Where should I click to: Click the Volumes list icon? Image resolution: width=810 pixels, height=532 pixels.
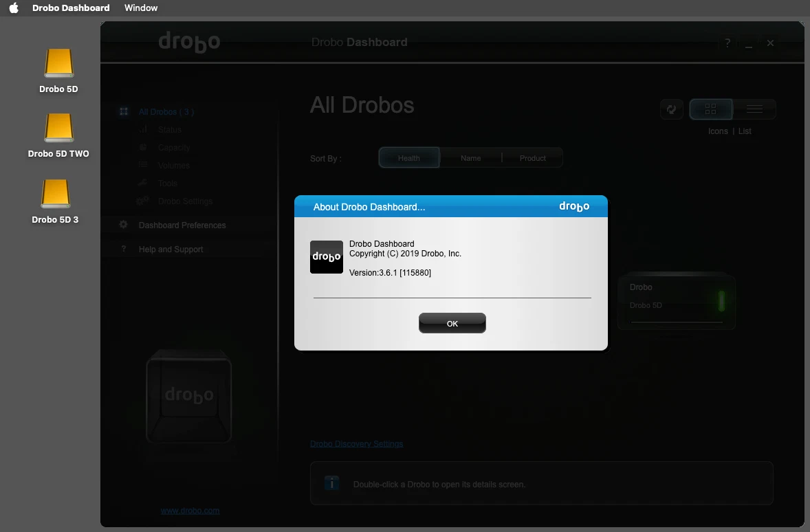[143, 165]
